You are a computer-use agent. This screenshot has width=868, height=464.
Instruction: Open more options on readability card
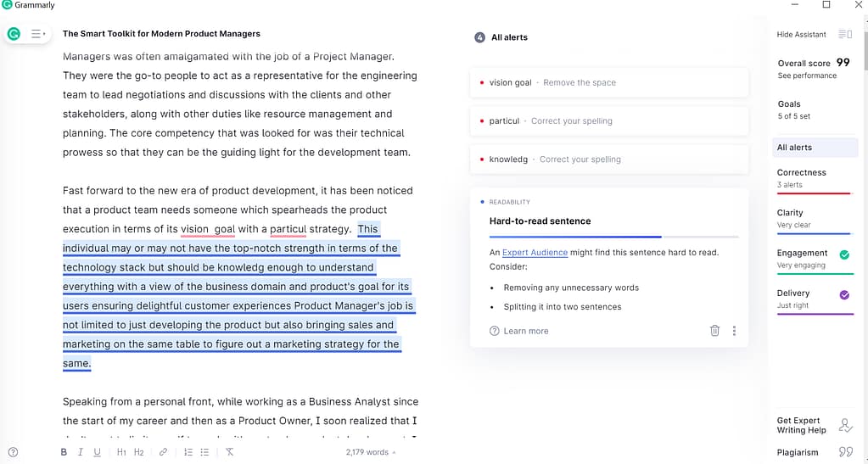734,331
